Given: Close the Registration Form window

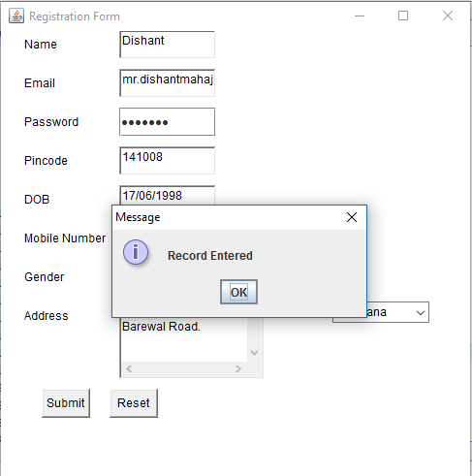Looking at the screenshot, I should [448, 16].
